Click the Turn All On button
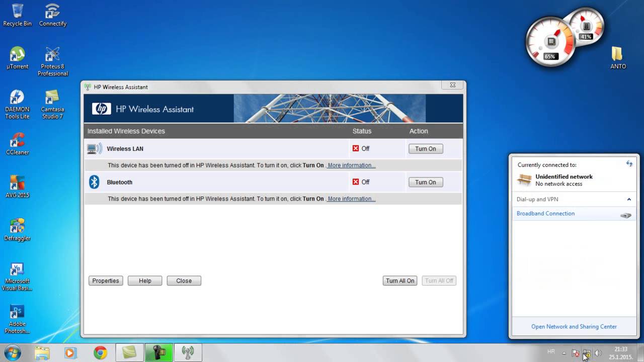This screenshot has height=362, width=644. coord(400,281)
